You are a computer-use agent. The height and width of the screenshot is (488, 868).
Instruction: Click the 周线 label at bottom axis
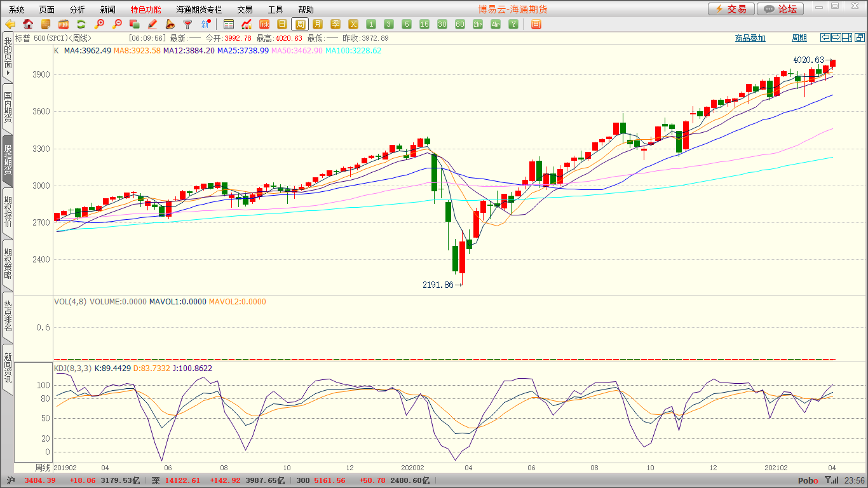click(x=43, y=467)
